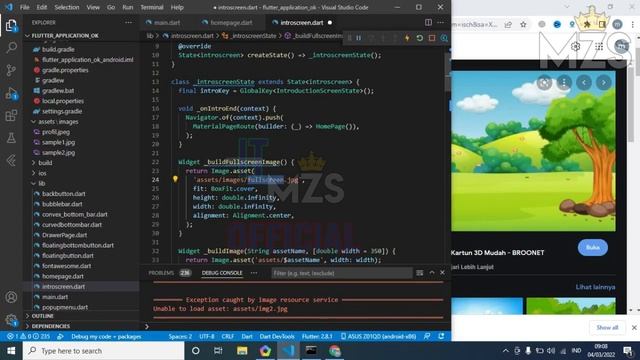Open the Testing flask view
The width and height of the screenshot is (640, 360).
click(11, 138)
